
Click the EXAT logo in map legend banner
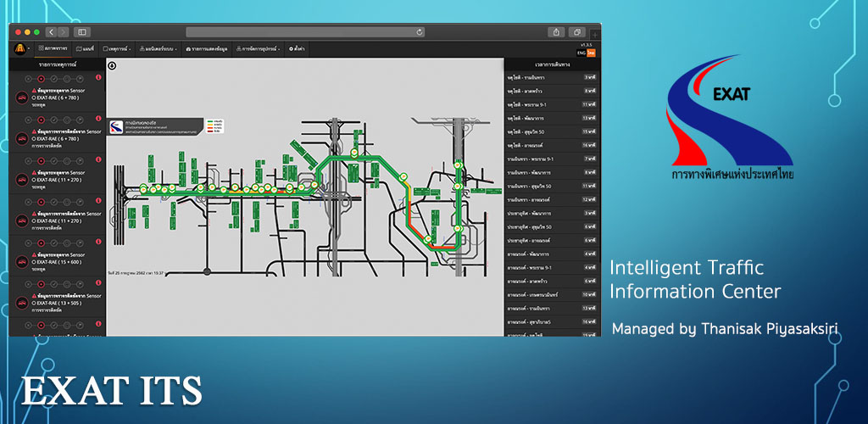coord(116,127)
